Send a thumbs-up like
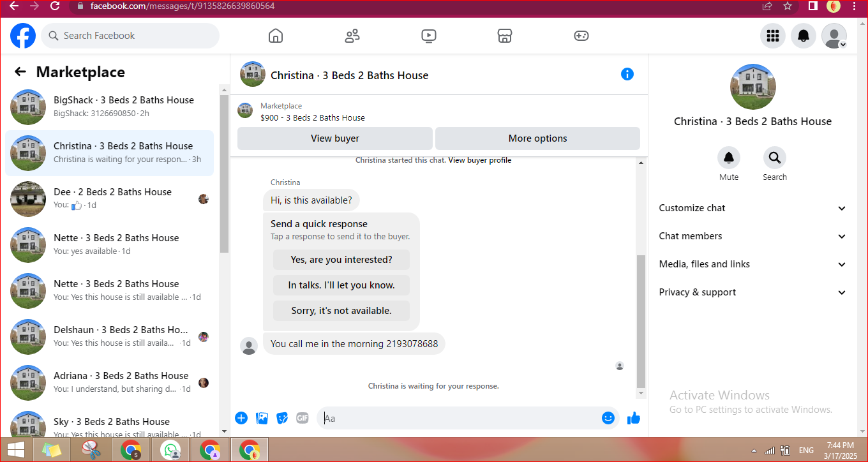 click(x=633, y=418)
